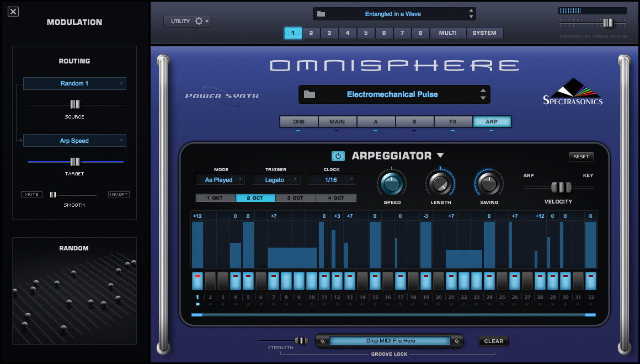The height and width of the screenshot is (364, 640).
Task: Adjust the Target depth slider
Action: (75, 162)
